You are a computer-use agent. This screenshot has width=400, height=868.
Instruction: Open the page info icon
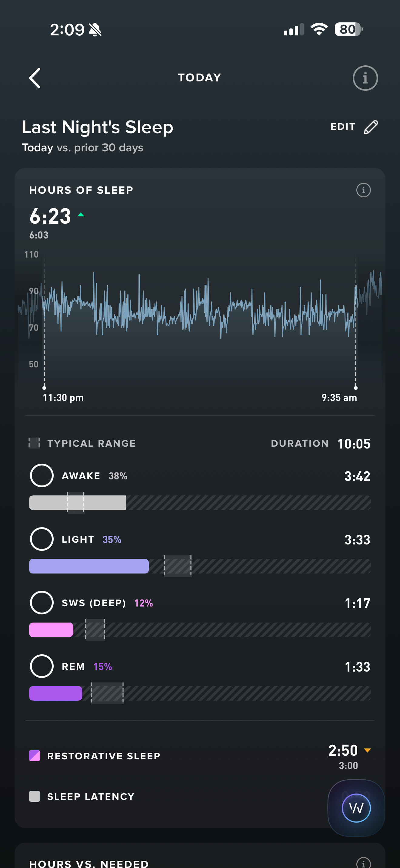point(365,78)
